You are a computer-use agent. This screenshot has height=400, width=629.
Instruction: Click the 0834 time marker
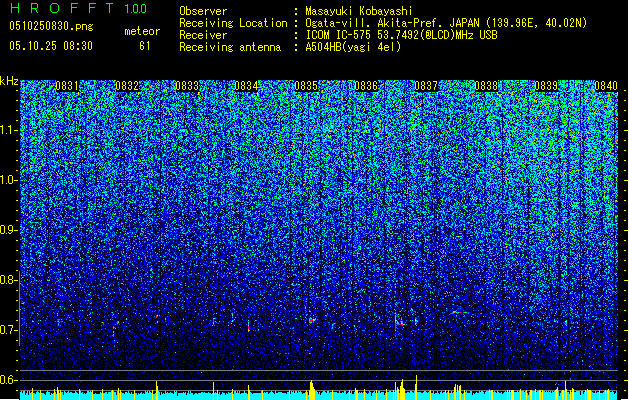(246, 86)
